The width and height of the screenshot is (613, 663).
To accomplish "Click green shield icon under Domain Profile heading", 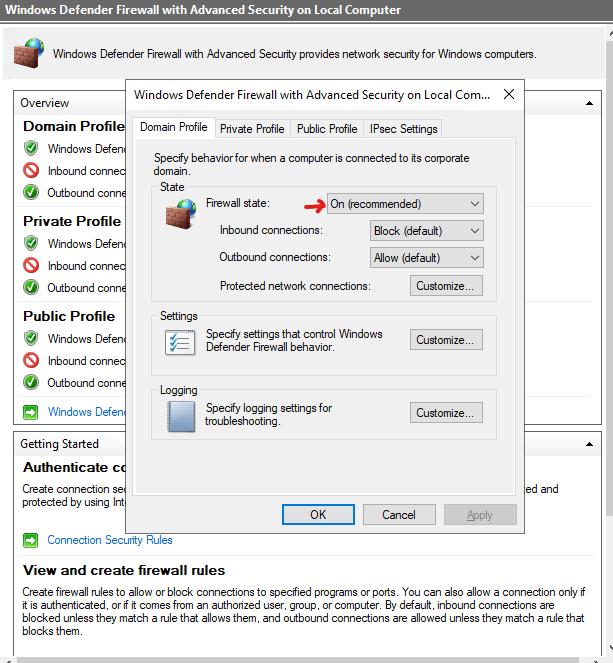I will (31, 149).
